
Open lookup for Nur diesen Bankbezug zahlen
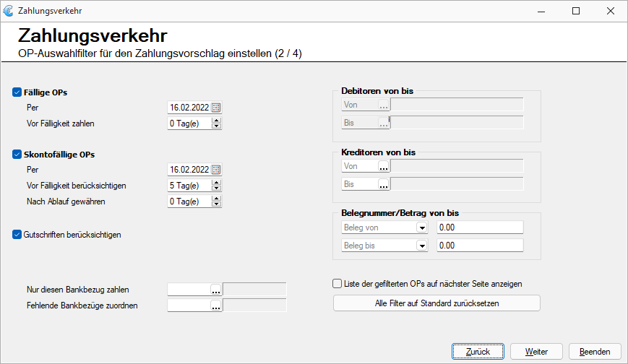point(216,290)
